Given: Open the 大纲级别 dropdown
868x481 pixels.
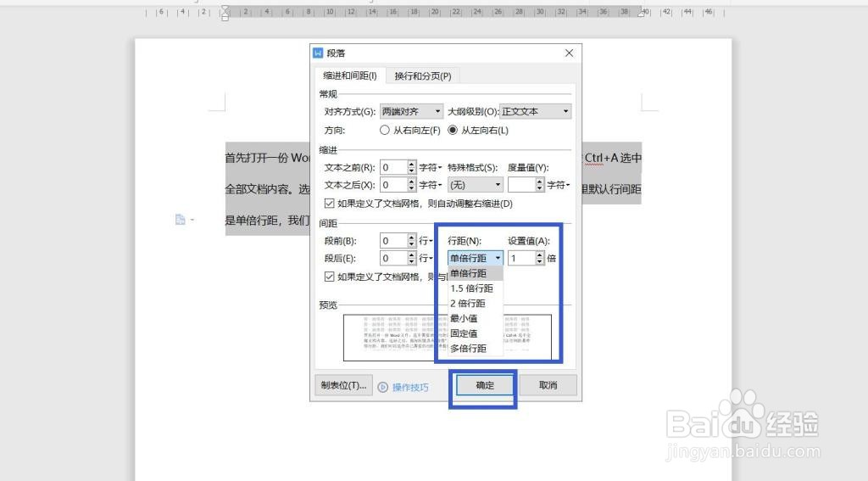Looking at the screenshot, I should coord(536,111).
